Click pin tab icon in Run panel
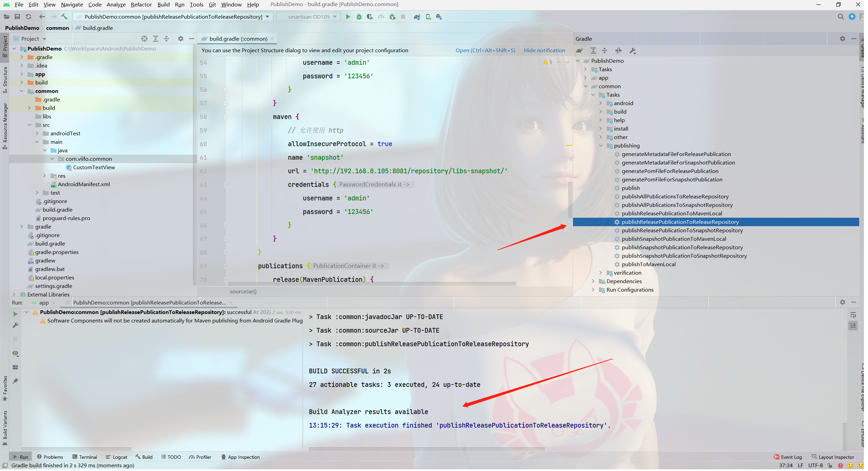This screenshot has height=471, width=868. tap(15, 381)
